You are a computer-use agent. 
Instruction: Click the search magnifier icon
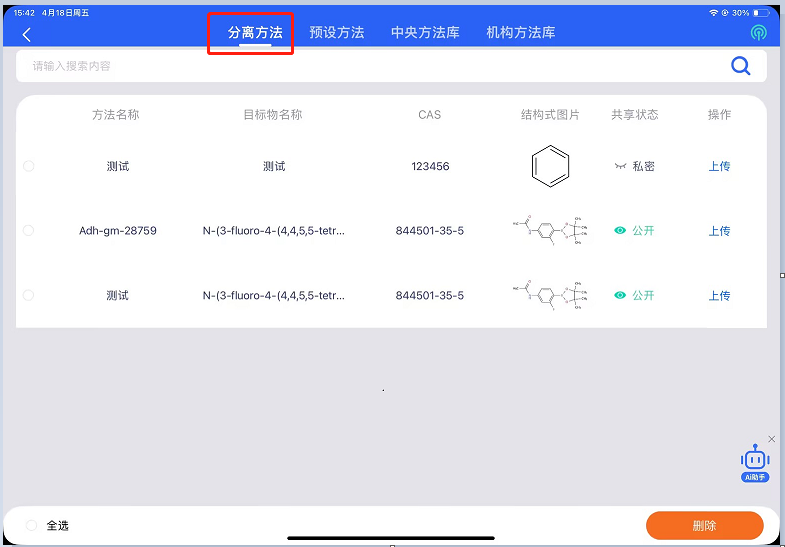click(x=740, y=66)
